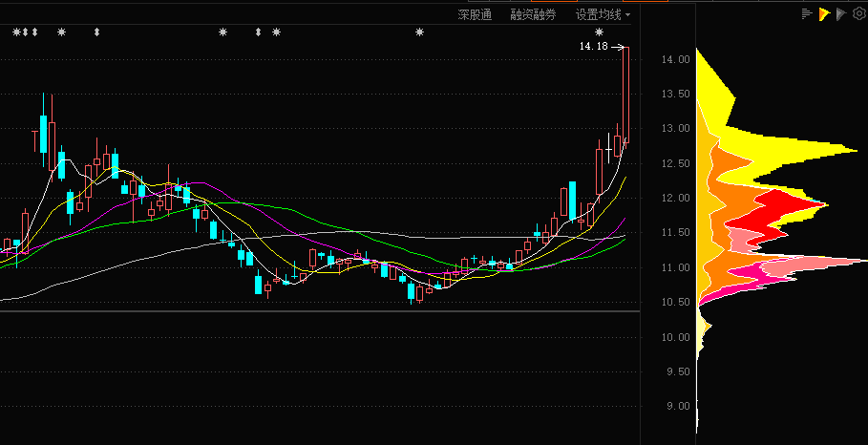
Task: Click the 13.00 price axis label
Action: [x=675, y=128]
